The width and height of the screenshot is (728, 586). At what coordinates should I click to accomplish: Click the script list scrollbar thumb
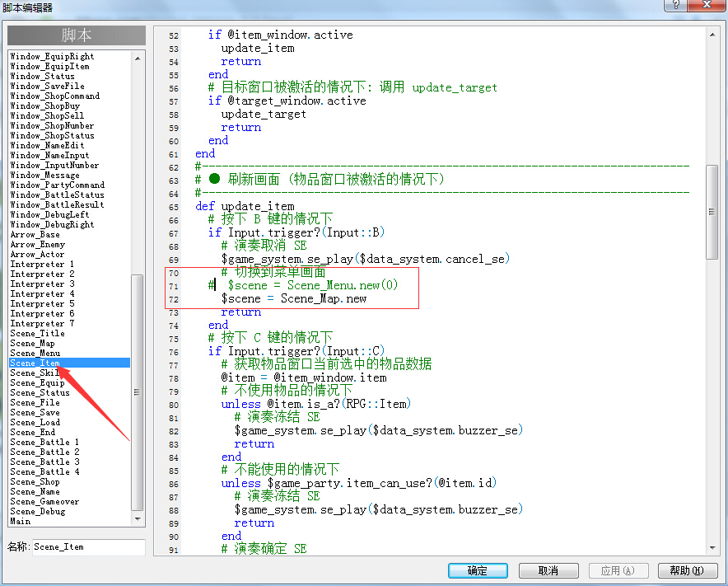pos(138,392)
